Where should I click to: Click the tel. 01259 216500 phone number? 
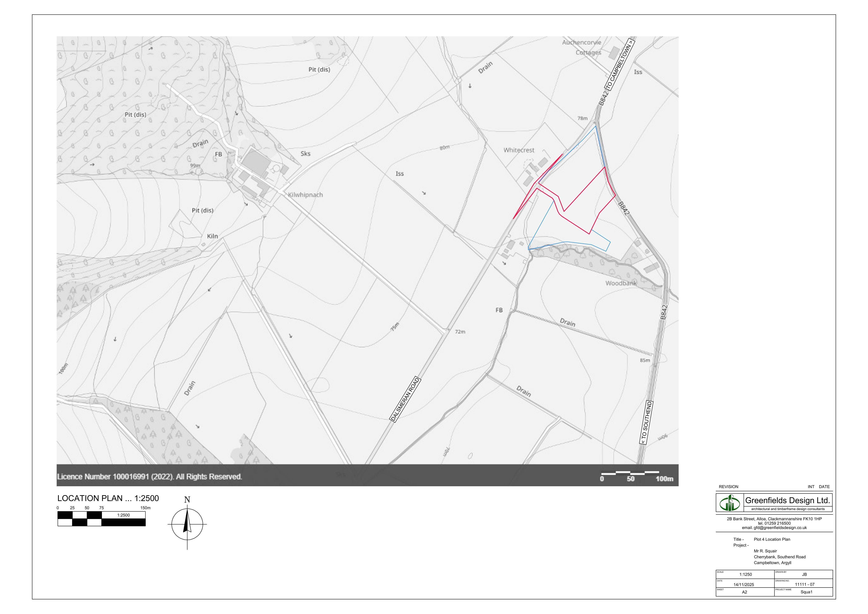(x=774, y=523)
